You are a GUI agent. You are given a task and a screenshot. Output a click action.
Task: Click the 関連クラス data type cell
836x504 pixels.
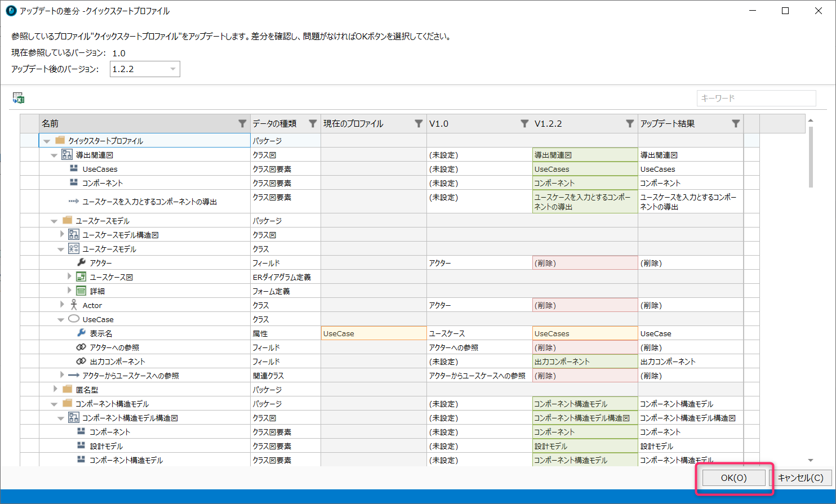286,375
